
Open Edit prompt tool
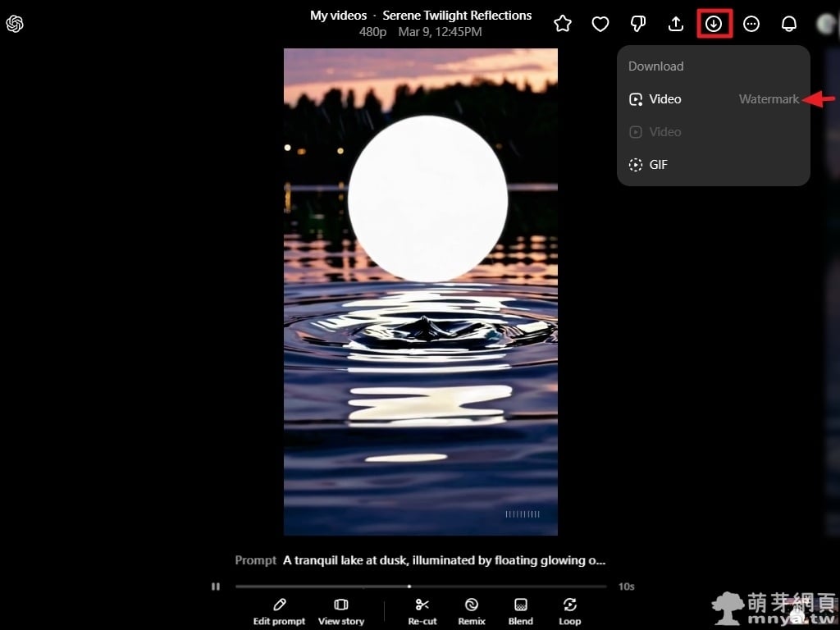tap(279, 611)
